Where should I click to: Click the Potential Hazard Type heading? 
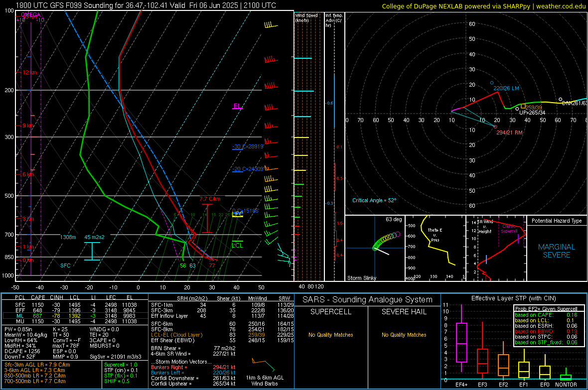click(557, 221)
